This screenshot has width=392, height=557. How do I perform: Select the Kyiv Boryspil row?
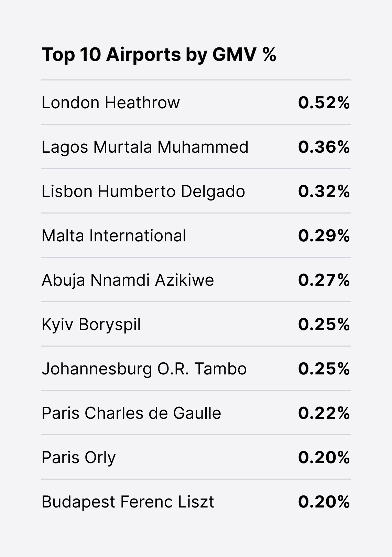coord(196,324)
